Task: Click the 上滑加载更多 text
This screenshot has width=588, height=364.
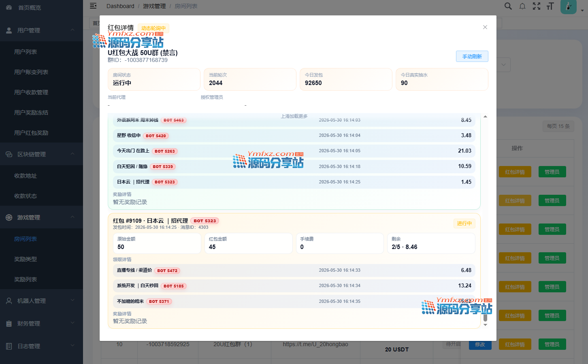Action: pos(294,116)
